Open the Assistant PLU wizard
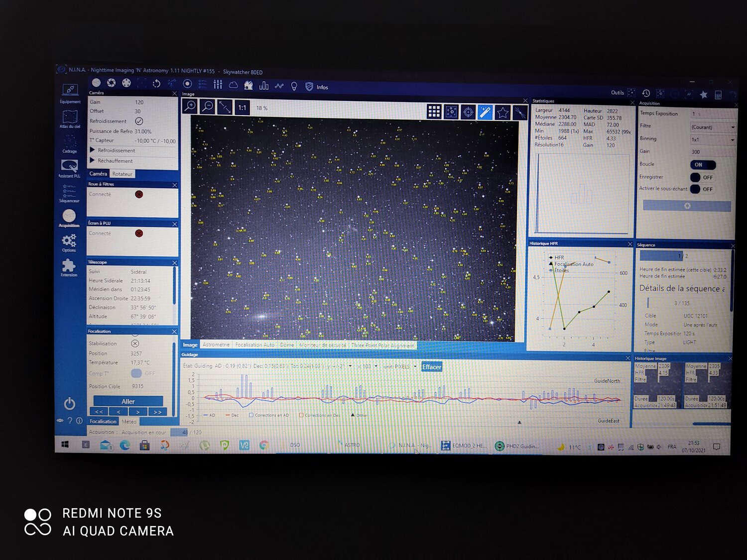 coord(69,168)
